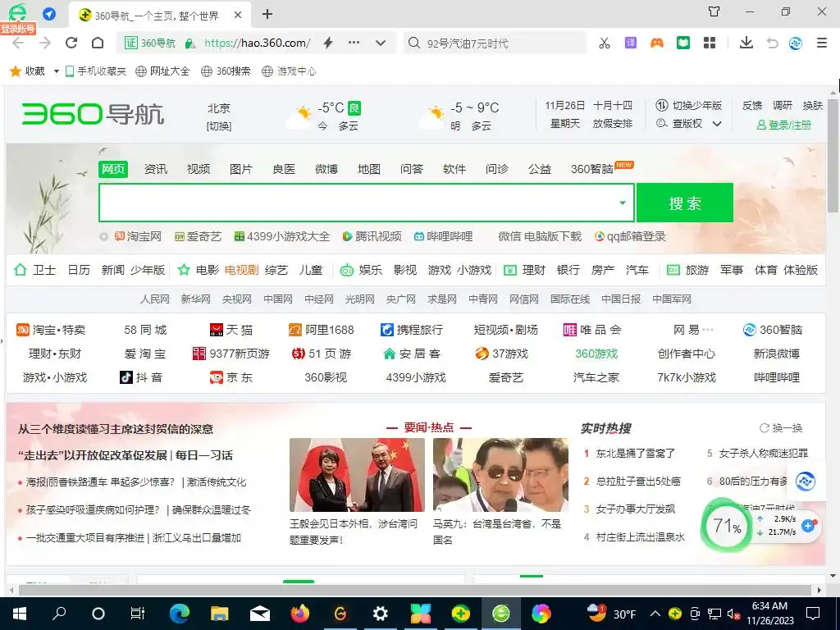Click the 360导航 logo
The width and height of the screenshot is (840, 630).
tap(93, 114)
